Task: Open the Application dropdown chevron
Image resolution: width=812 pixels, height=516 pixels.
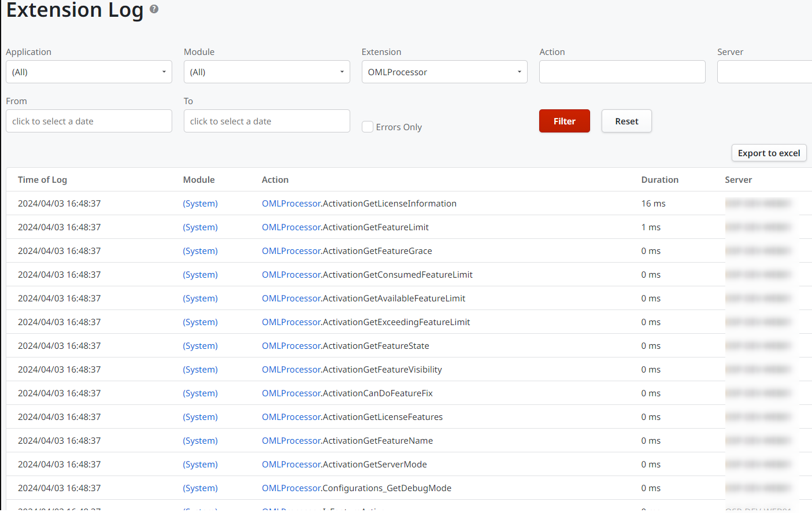Action: (164, 71)
